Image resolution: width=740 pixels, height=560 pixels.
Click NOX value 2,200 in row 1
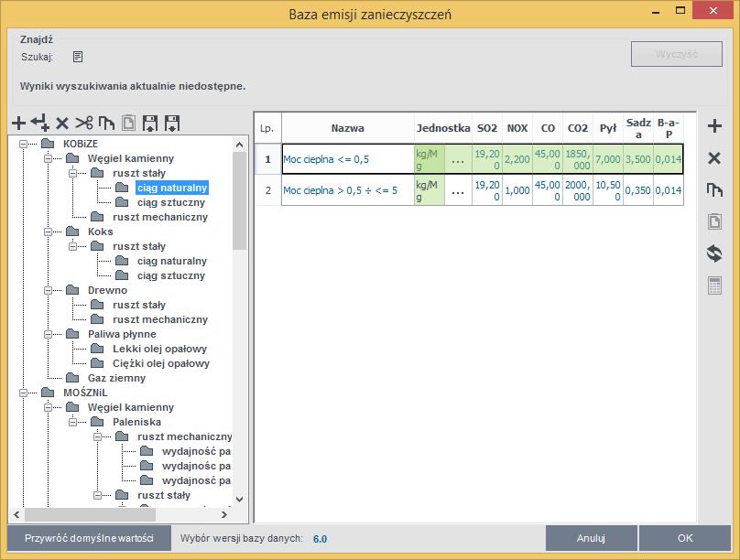(517, 159)
